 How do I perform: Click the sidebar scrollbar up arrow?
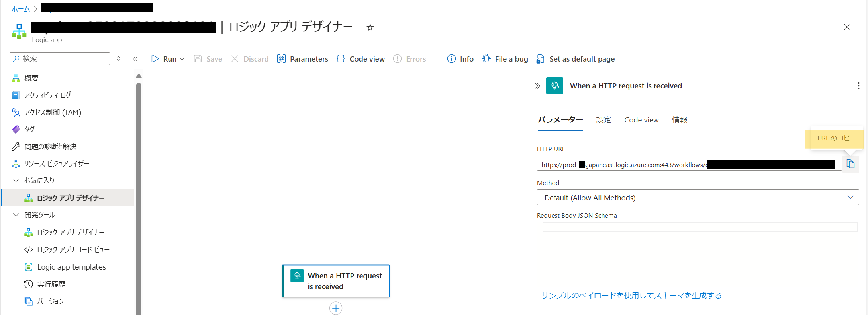point(139,76)
